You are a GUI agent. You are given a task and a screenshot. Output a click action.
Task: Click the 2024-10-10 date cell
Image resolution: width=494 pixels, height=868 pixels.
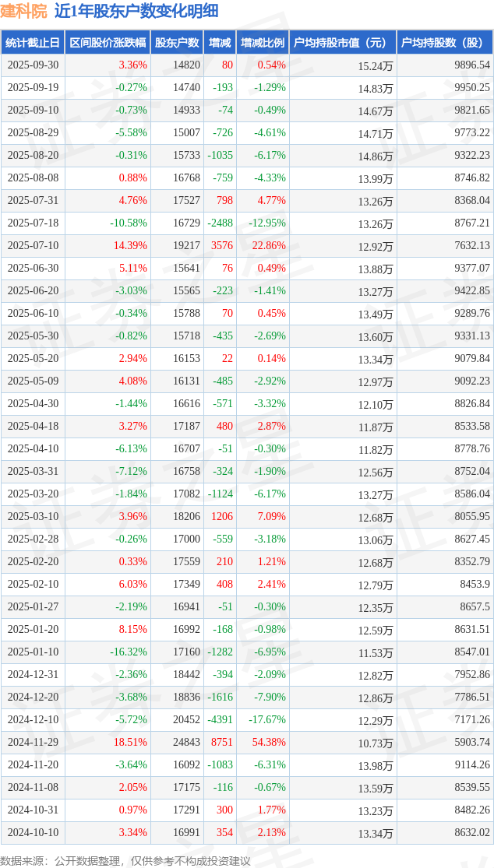pyautogui.click(x=33, y=833)
